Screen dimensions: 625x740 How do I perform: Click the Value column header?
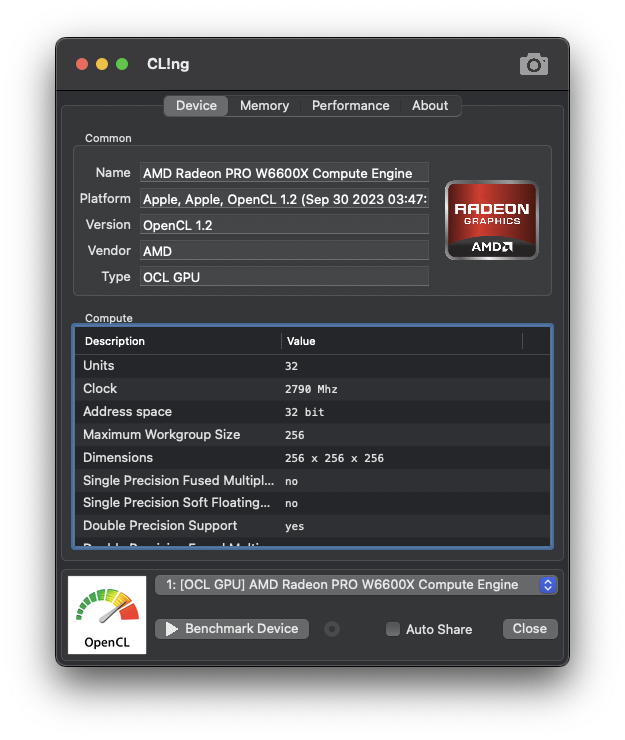coord(402,341)
